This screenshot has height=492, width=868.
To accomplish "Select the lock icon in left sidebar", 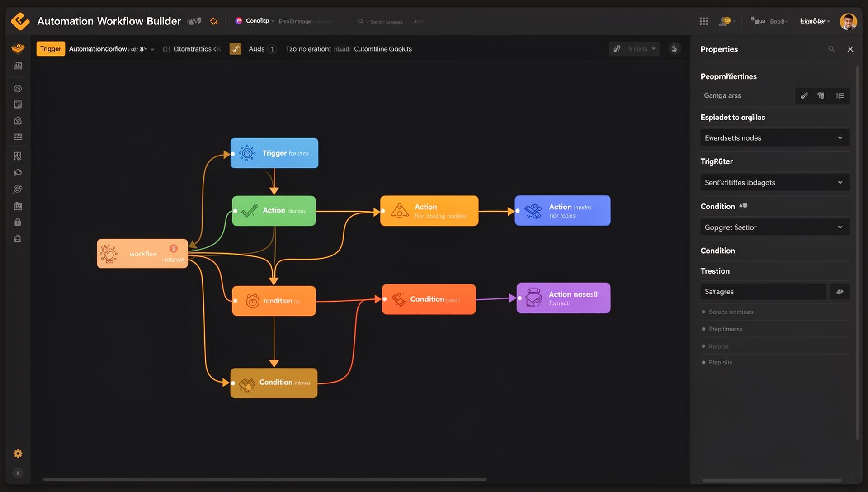I will 18,222.
